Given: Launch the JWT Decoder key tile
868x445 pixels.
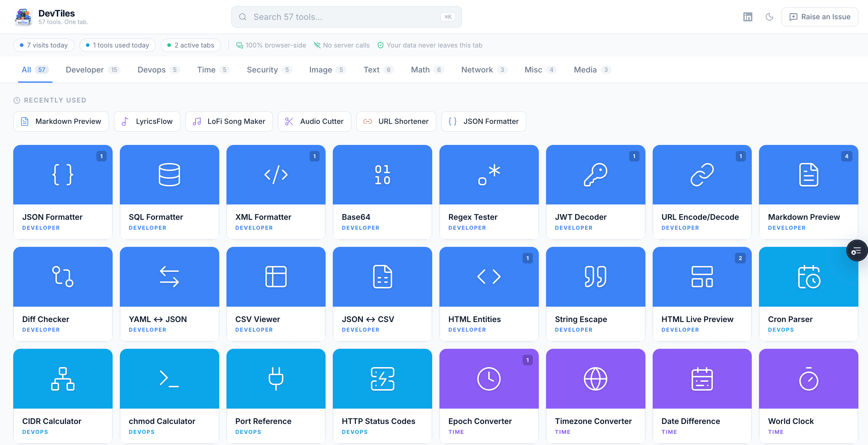Looking at the screenshot, I should (x=595, y=192).
